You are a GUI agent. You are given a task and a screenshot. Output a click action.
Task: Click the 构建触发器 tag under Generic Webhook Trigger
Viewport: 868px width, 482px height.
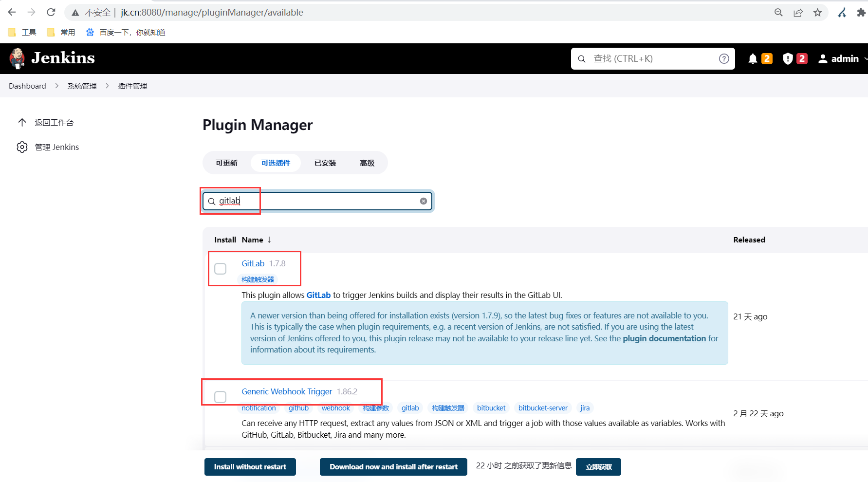(x=448, y=408)
